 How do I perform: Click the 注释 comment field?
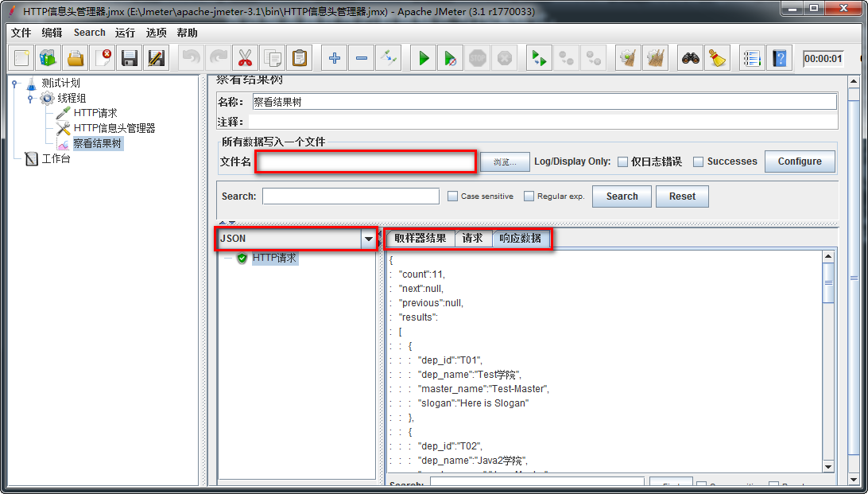[x=542, y=121]
